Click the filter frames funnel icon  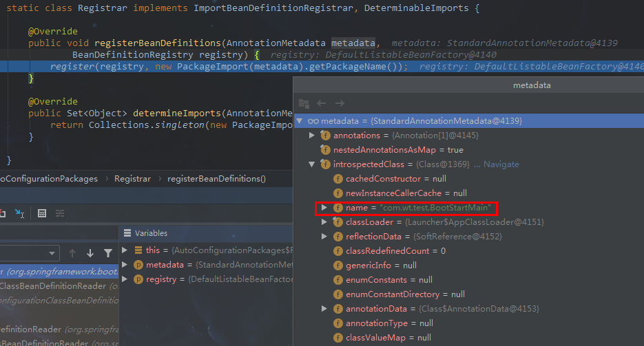pos(108,253)
